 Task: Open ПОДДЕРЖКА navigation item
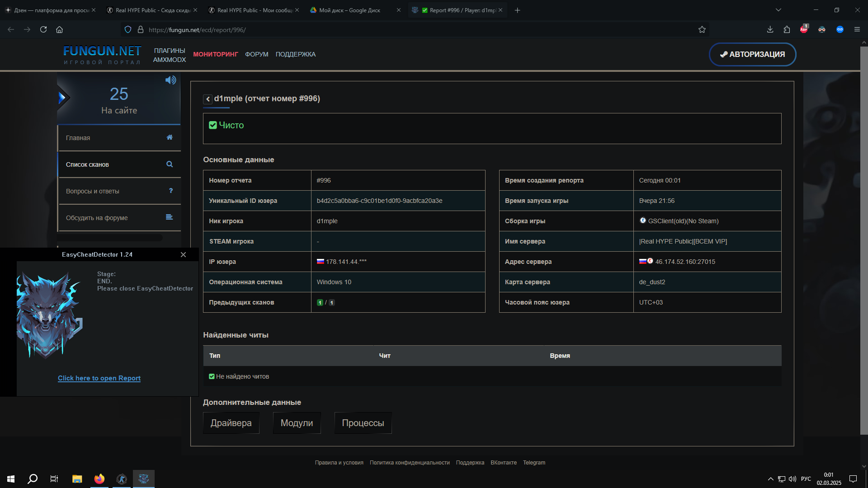pyautogui.click(x=296, y=54)
